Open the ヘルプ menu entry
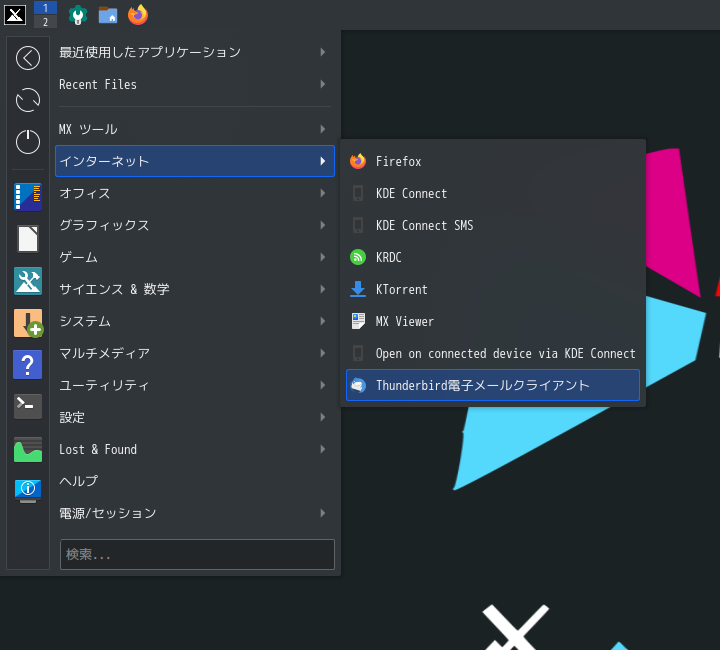Viewport: 720px width, 650px height. point(195,481)
